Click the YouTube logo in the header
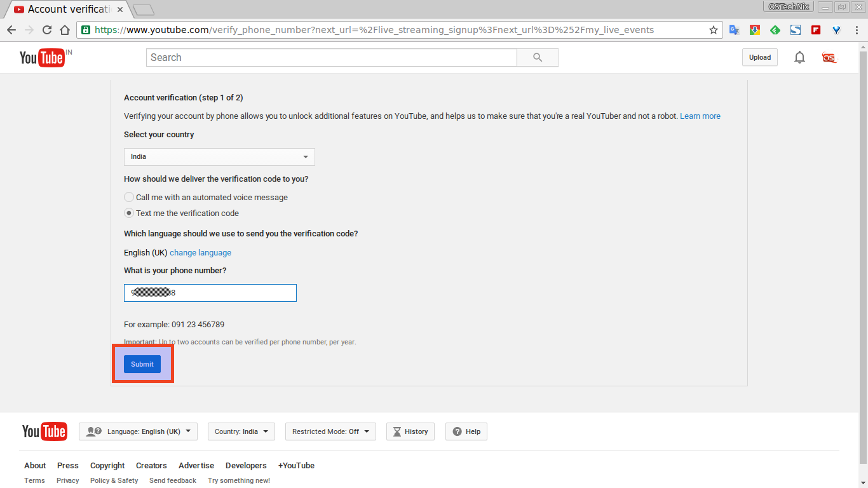The height and width of the screenshot is (488, 868). click(x=42, y=58)
